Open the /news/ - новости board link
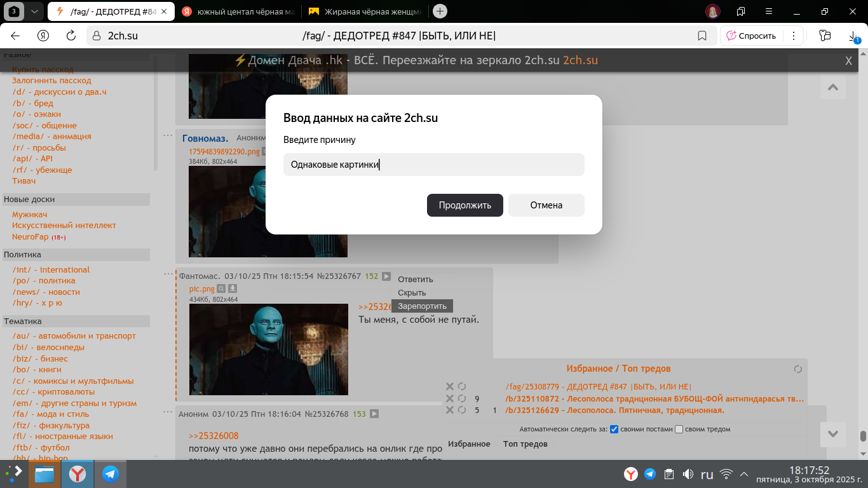 pyautogui.click(x=46, y=292)
